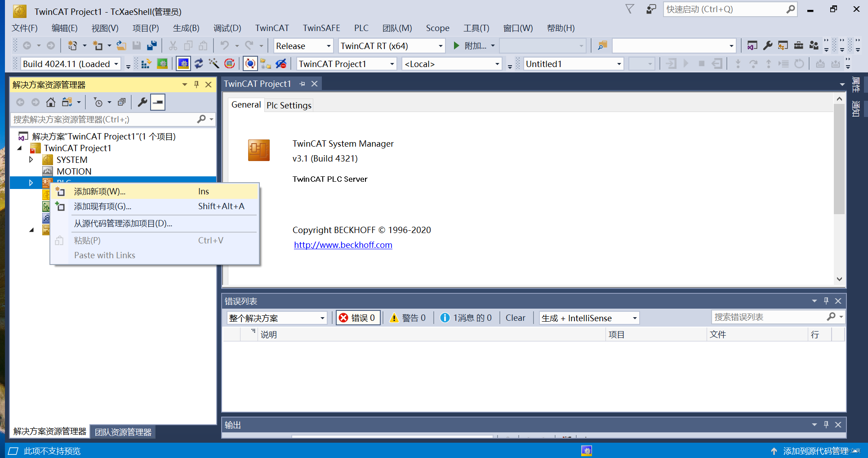Expand the SYSTEM tree node
The width and height of the screenshot is (868, 458).
click(x=31, y=160)
